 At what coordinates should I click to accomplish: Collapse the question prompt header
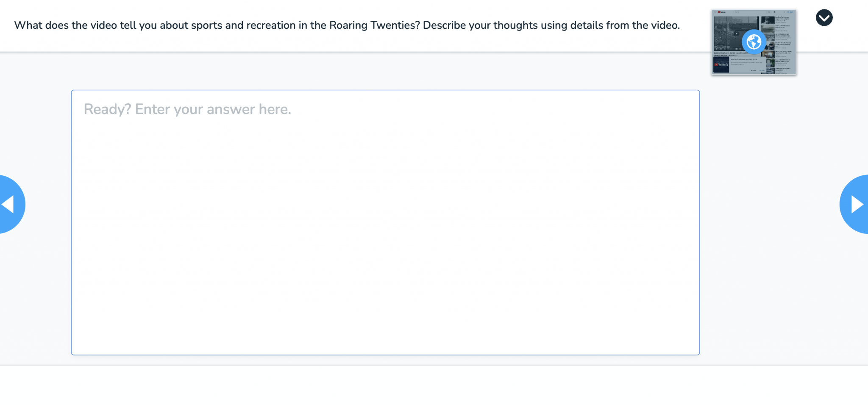coord(824,18)
